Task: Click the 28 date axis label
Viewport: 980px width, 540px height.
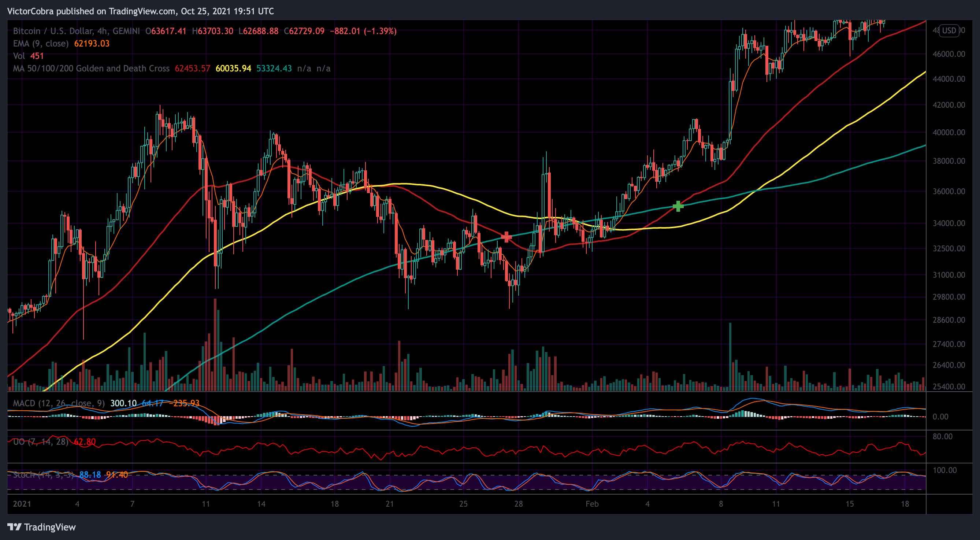Action: point(519,504)
